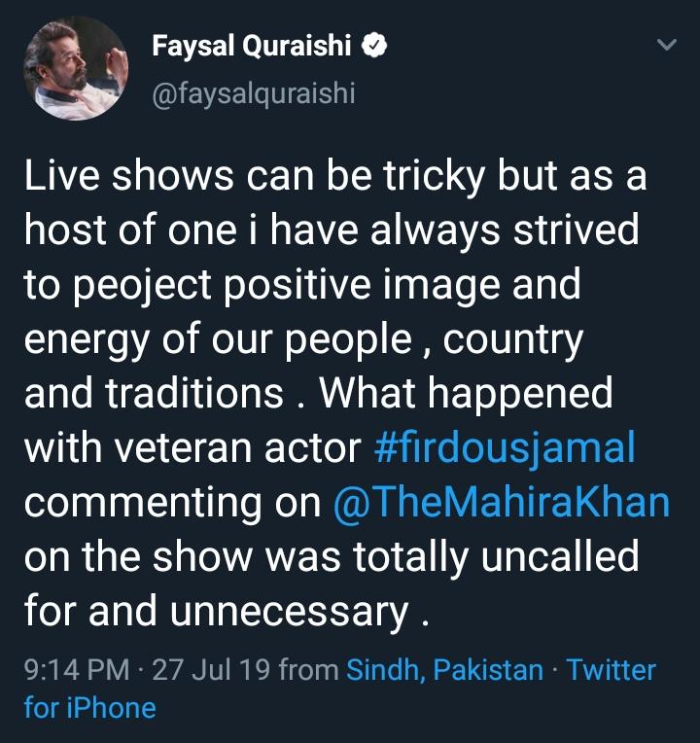Open Faysal Quraishi's profile picture
This screenshot has width=700, height=743.
(x=76, y=67)
